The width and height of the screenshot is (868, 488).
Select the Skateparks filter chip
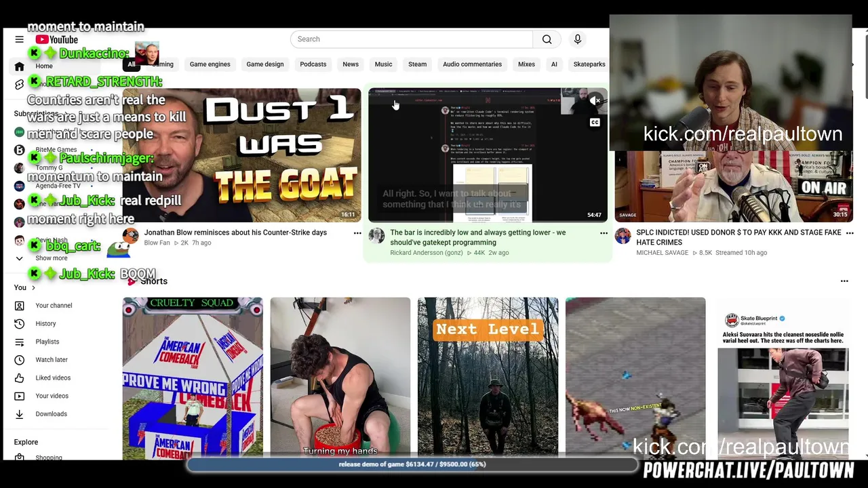tap(589, 64)
